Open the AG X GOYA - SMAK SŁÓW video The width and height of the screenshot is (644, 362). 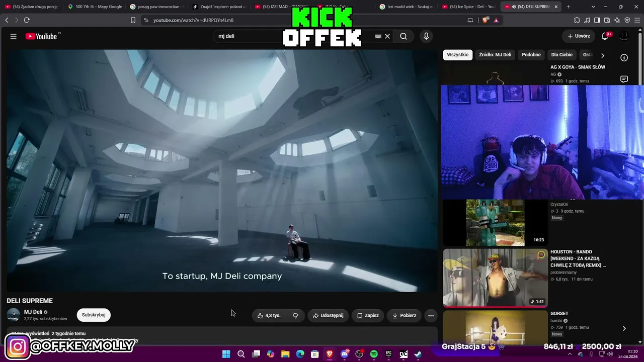point(578,67)
